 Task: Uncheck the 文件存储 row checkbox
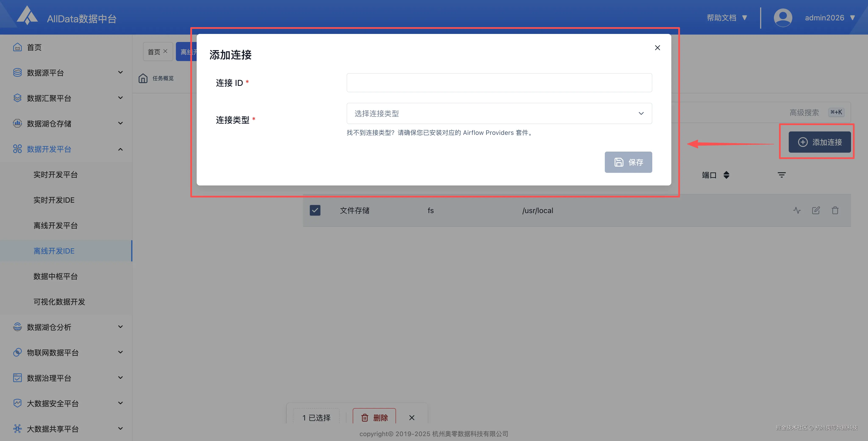pos(315,210)
